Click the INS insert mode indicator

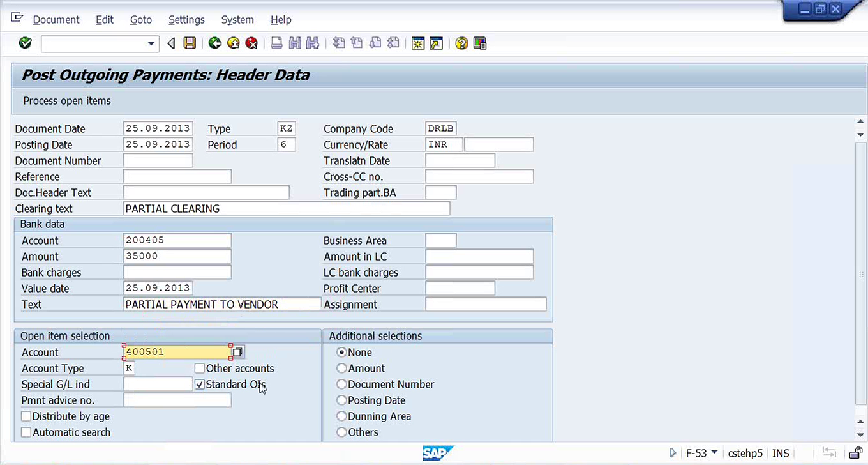(781, 453)
